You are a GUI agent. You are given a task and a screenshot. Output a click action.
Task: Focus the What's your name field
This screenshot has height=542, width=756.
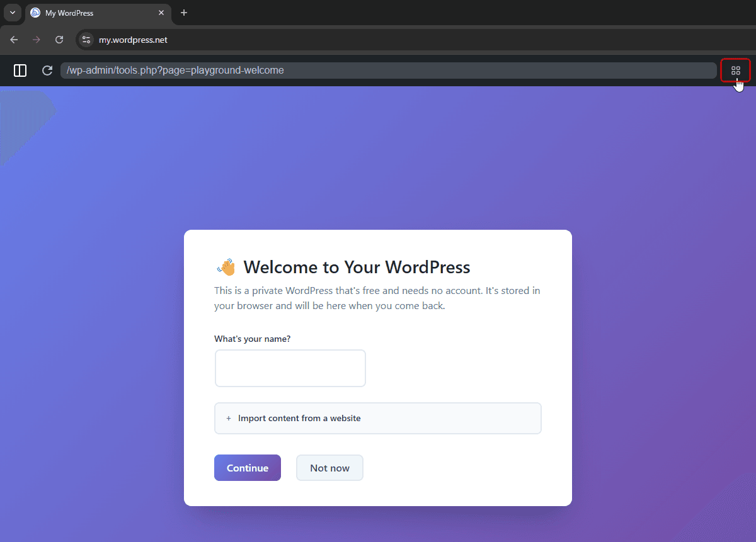click(x=290, y=368)
